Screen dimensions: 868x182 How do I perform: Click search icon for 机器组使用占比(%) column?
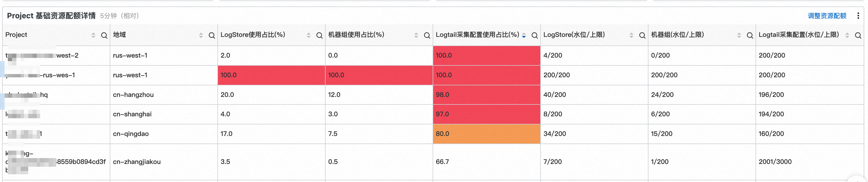tap(426, 35)
